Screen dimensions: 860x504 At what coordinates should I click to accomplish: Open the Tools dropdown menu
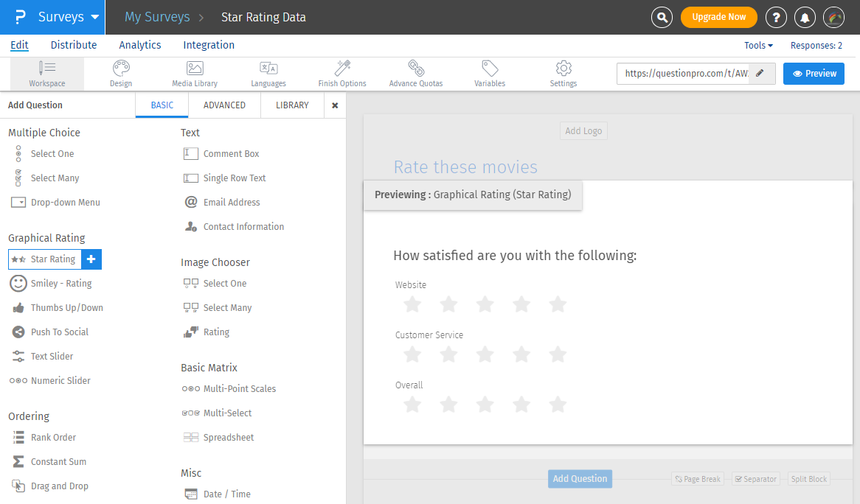click(x=758, y=45)
